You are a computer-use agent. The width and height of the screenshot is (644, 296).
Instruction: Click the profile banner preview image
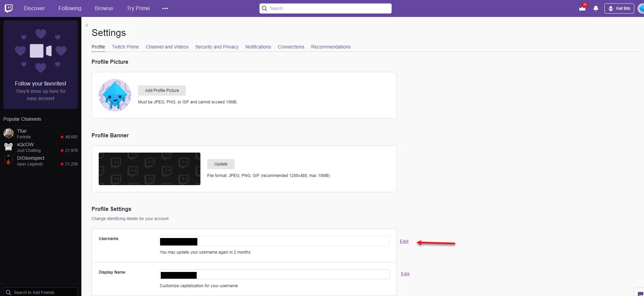(x=150, y=169)
